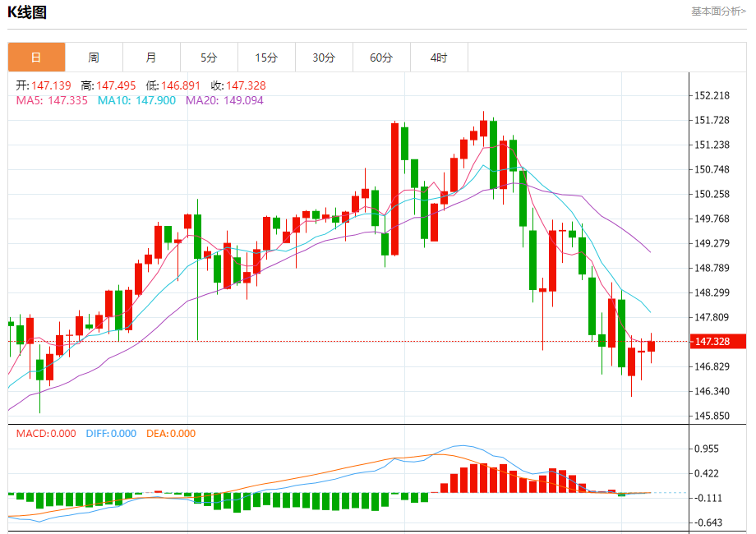Click the tallest red candlestick near 151.7
The width and height of the screenshot is (756, 534).
(x=395, y=189)
